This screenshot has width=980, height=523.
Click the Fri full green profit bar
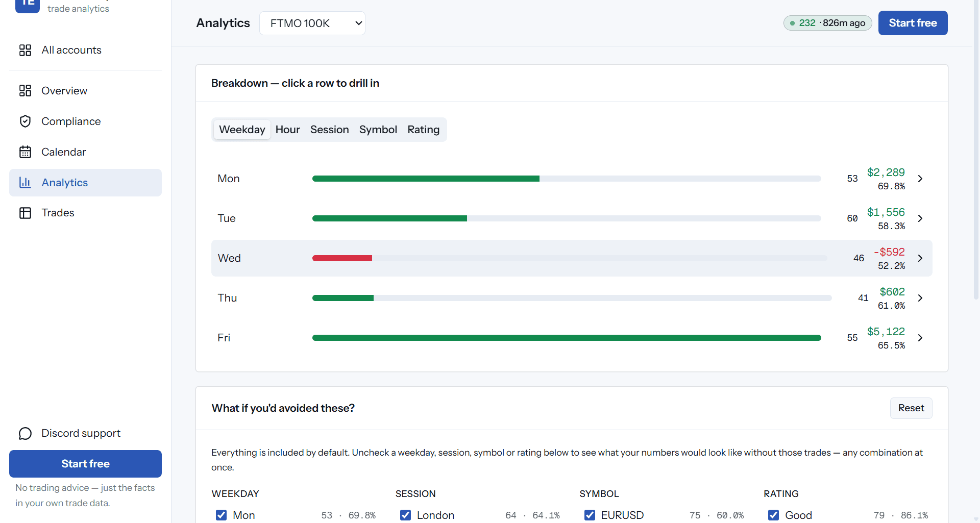[567, 338]
